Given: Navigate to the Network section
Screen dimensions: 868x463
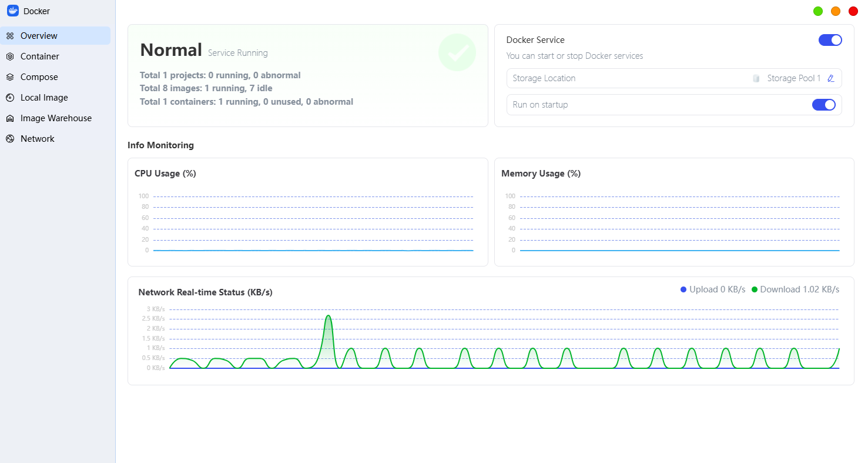Looking at the screenshot, I should 55,139.
